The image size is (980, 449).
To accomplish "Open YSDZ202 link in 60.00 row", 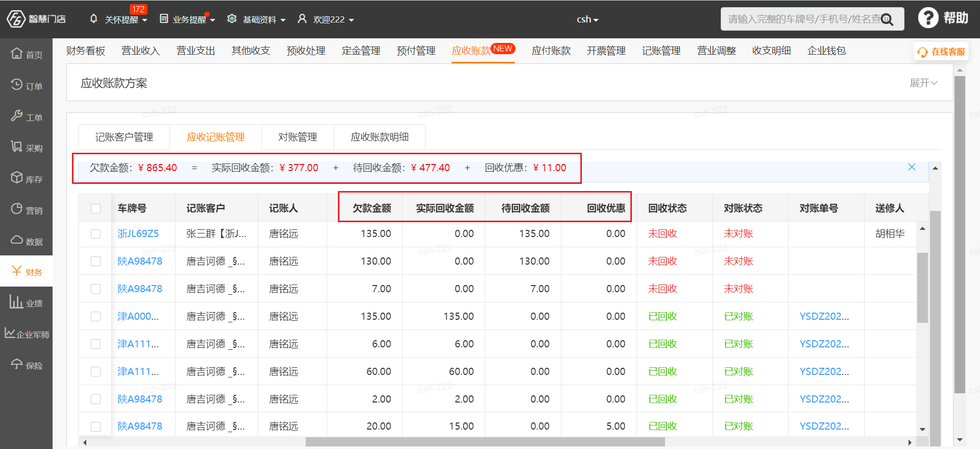I will pos(824,371).
